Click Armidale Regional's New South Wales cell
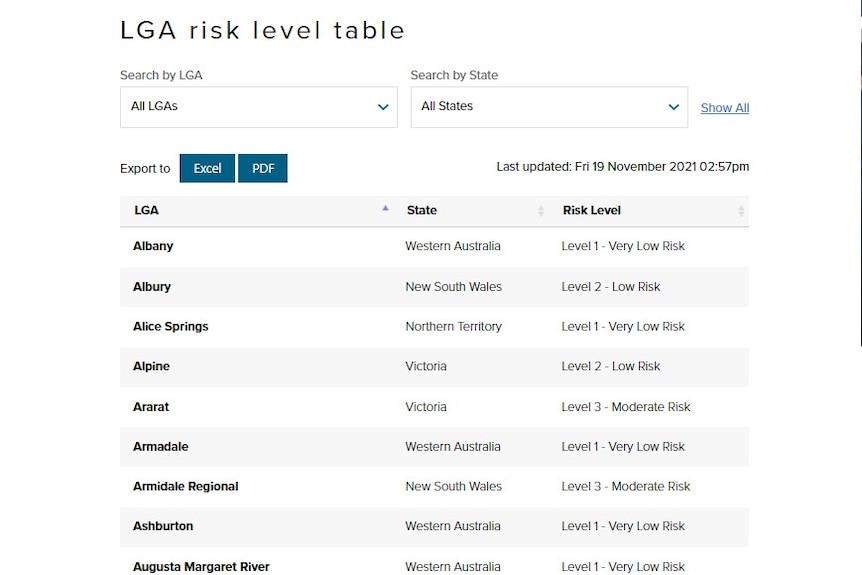Screen dimensions: 862x575 pyautogui.click(x=454, y=486)
